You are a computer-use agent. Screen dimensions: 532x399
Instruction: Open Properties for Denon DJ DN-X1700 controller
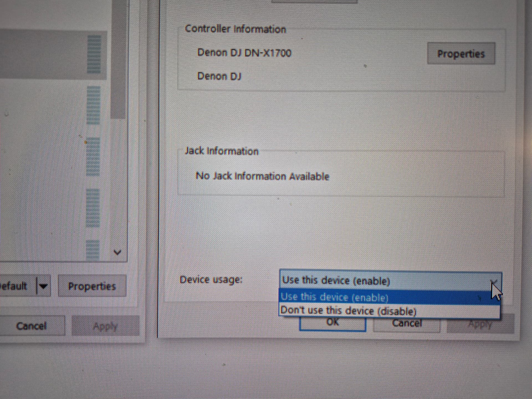click(x=461, y=54)
